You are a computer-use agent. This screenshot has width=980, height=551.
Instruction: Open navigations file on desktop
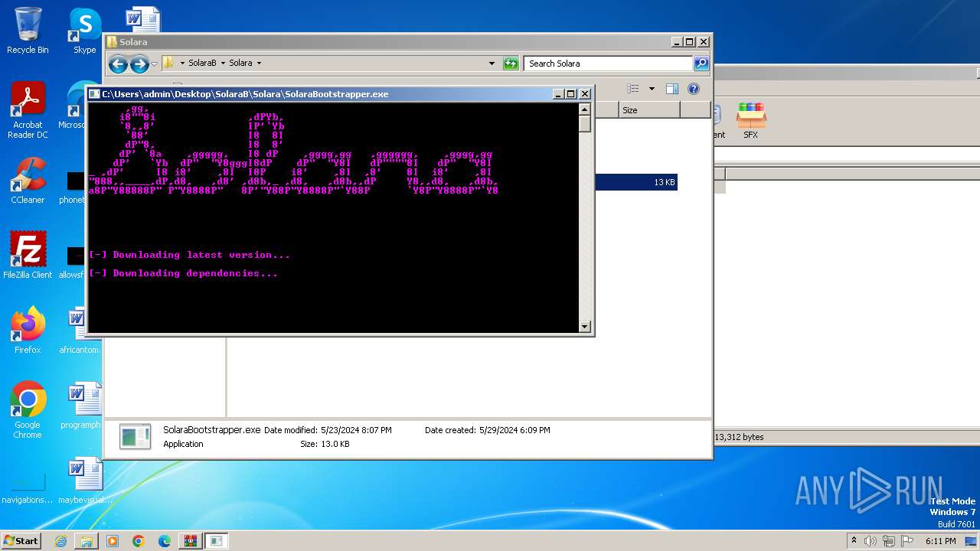point(28,488)
